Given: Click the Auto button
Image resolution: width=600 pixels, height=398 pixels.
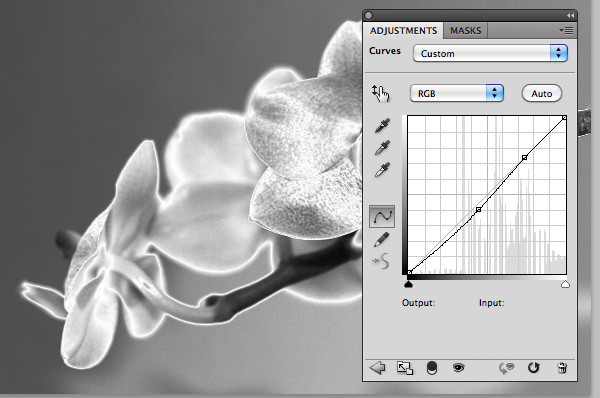Looking at the screenshot, I should (x=541, y=93).
